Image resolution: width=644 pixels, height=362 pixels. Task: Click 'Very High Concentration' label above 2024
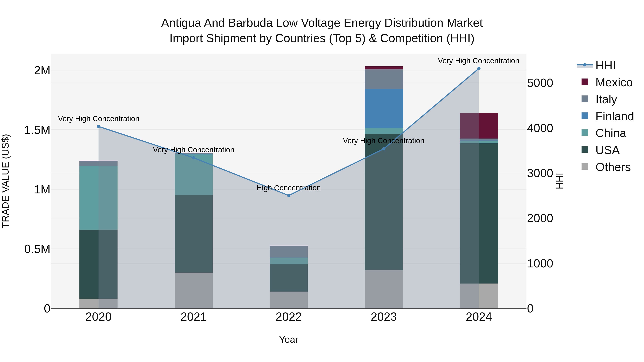(479, 61)
